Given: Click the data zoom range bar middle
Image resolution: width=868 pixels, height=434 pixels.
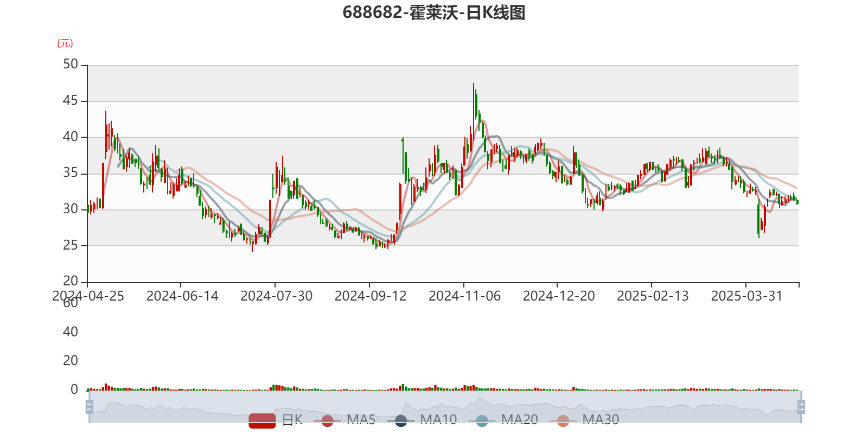Looking at the screenshot, I should [x=445, y=407].
